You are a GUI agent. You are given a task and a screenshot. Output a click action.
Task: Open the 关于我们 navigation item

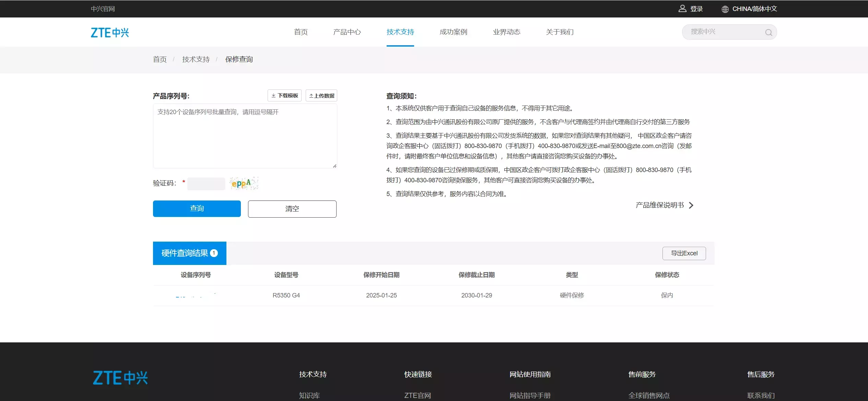pyautogui.click(x=560, y=32)
